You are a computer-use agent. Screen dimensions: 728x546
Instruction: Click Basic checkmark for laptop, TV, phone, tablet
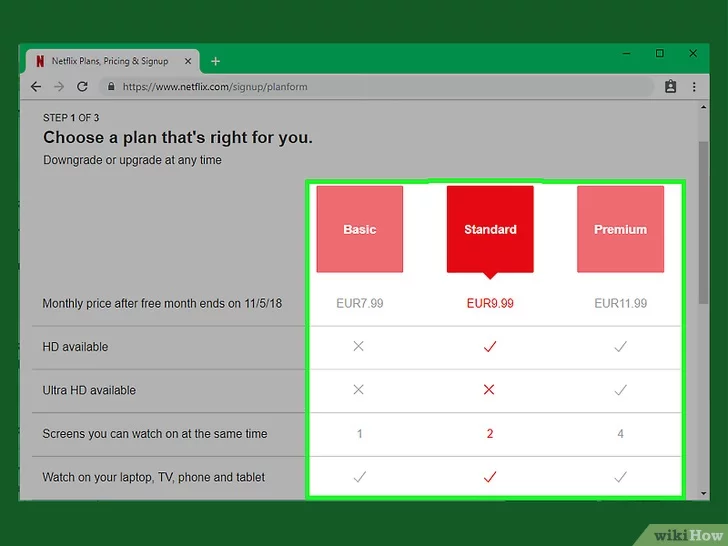[x=360, y=477]
